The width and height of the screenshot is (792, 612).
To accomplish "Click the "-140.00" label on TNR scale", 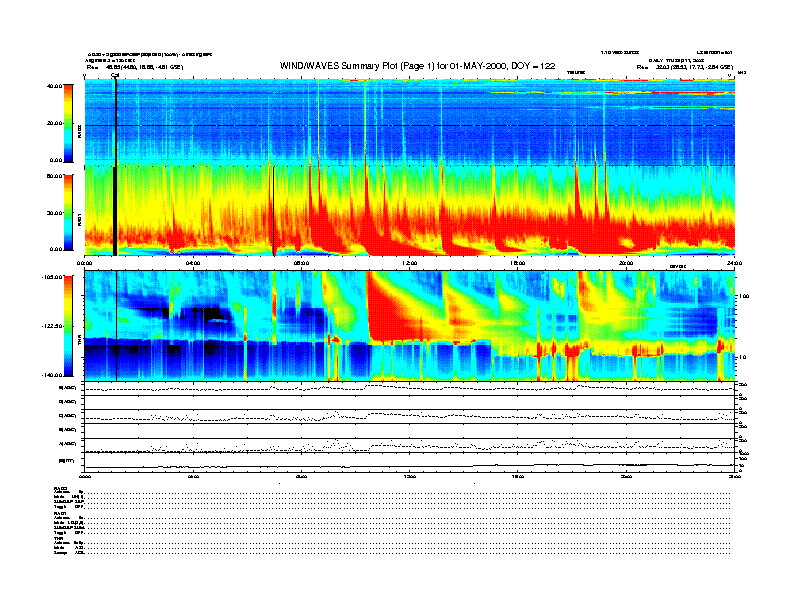I will (52, 375).
